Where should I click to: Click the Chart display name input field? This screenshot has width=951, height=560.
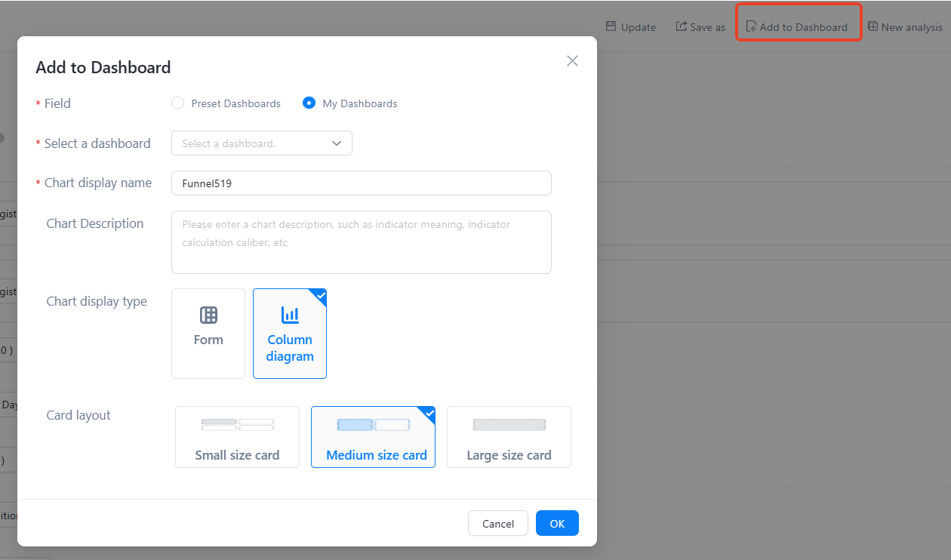(362, 183)
